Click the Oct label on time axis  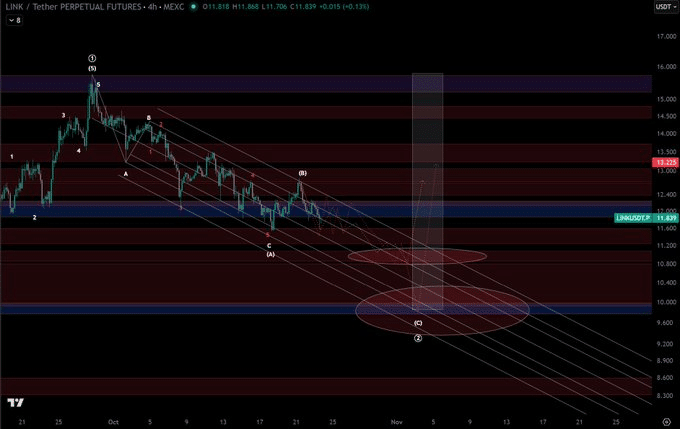[113, 422]
